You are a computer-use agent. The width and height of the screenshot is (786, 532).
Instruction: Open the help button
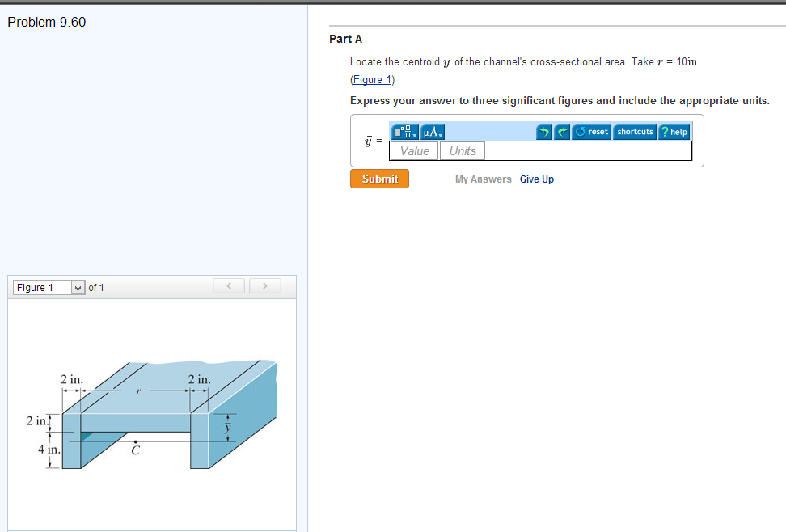tap(674, 132)
